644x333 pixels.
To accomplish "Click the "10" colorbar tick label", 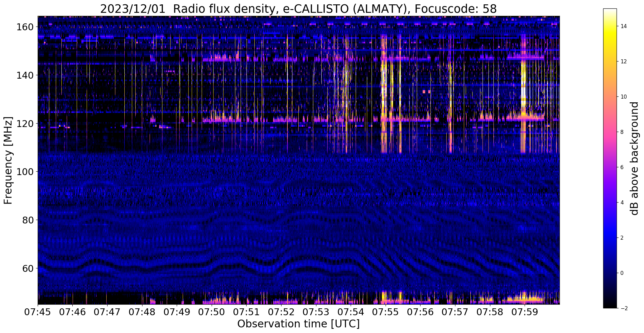I will (x=623, y=97).
